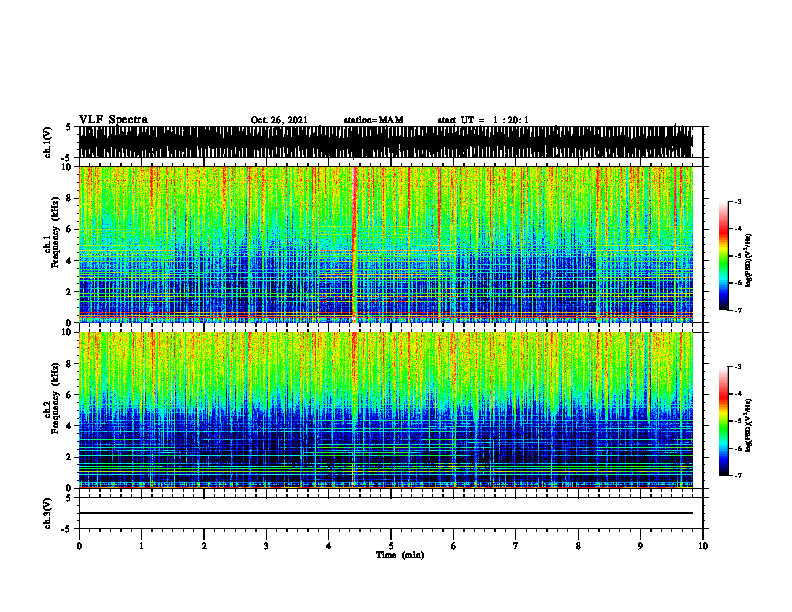Image resolution: width=792 pixels, height=612 pixels.
Task: Click the ch.2 frequency axis "8" tick label
Action: click(x=71, y=364)
